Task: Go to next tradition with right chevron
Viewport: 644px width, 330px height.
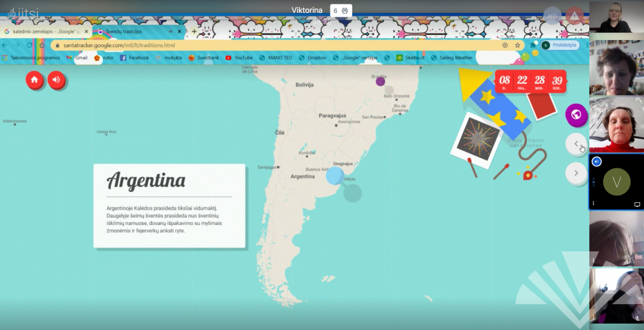Action: click(x=576, y=173)
